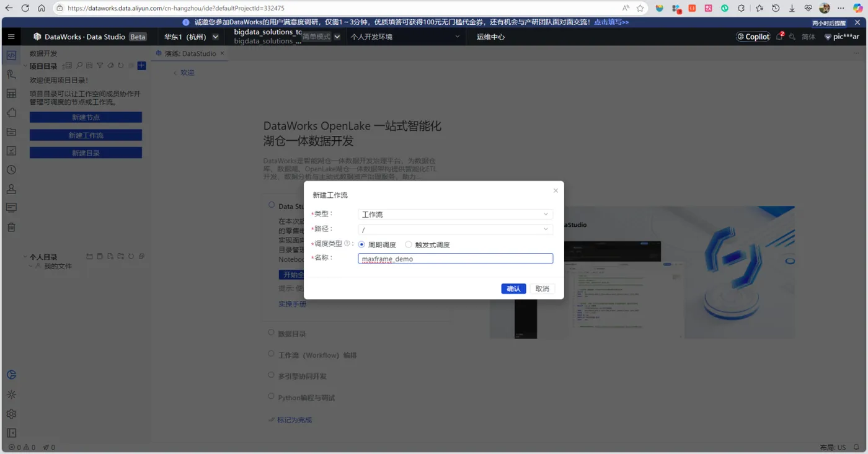Open the 类型 dropdown showing 工作流

coord(455,214)
